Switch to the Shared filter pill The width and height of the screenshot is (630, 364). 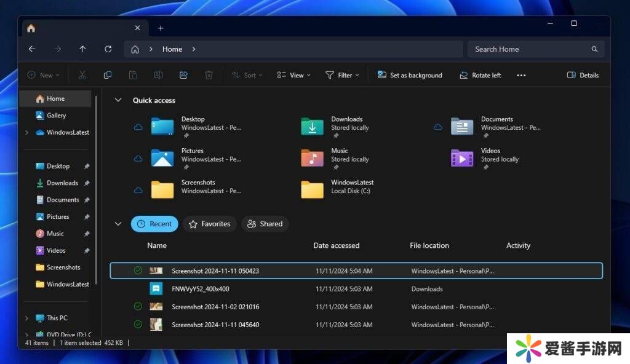click(x=265, y=224)
